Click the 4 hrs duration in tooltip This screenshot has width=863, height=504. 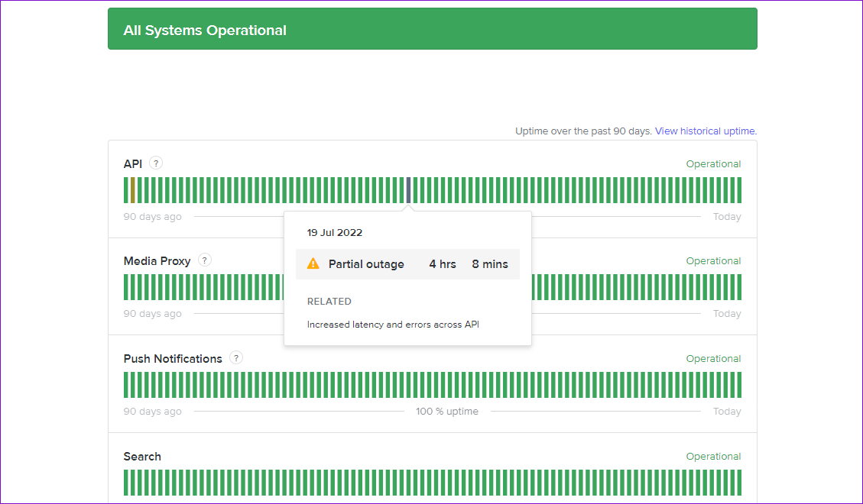click(x=443, y=264)
